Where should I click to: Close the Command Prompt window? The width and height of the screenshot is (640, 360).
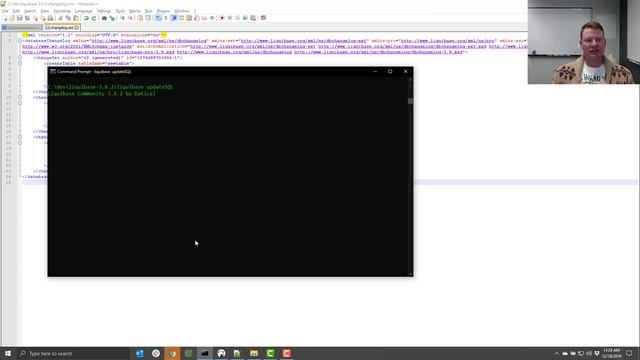coord(405,71)
